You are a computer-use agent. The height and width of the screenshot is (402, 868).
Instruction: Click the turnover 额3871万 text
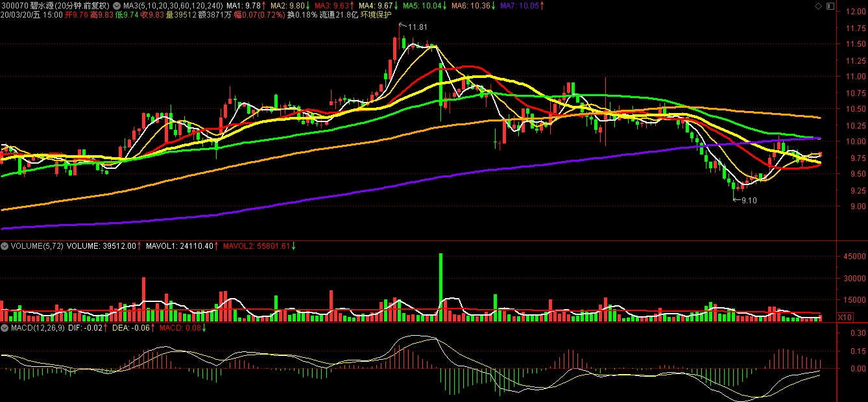click(214, 14)
